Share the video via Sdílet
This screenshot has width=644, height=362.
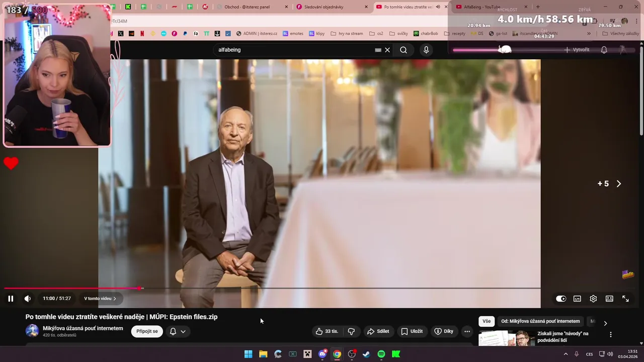click(378, 331)
